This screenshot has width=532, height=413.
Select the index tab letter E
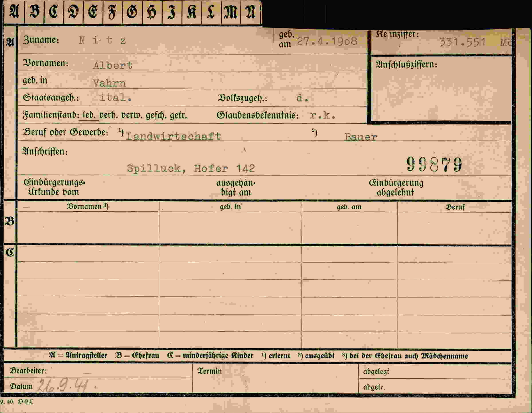(x=93, y=12)
